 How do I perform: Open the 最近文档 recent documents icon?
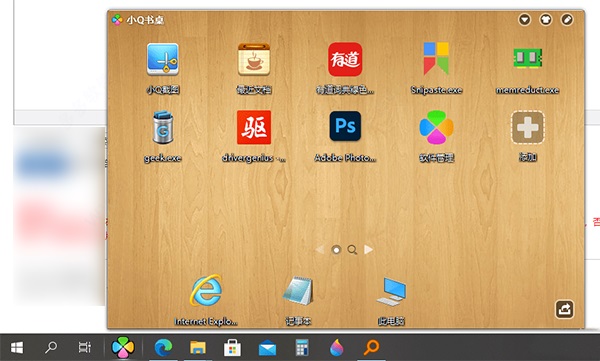coord(254,59)
